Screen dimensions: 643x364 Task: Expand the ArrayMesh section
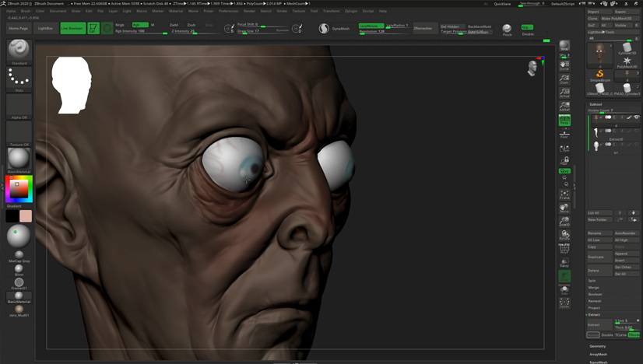tap(599, 354)
